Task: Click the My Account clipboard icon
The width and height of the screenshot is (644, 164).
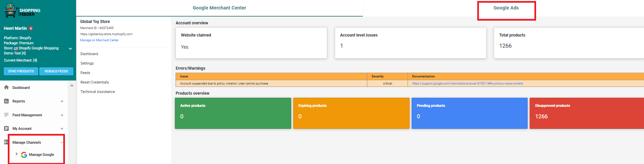Action: coord(6,128)
